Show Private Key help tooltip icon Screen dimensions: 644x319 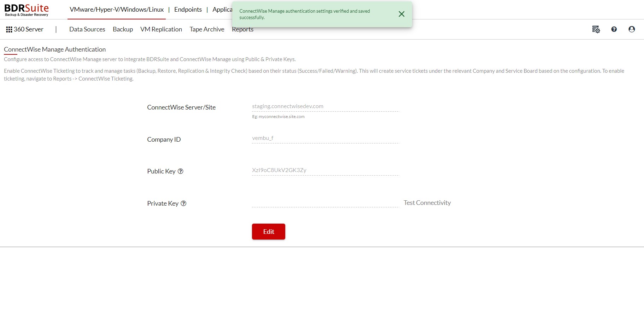[183, 203]
